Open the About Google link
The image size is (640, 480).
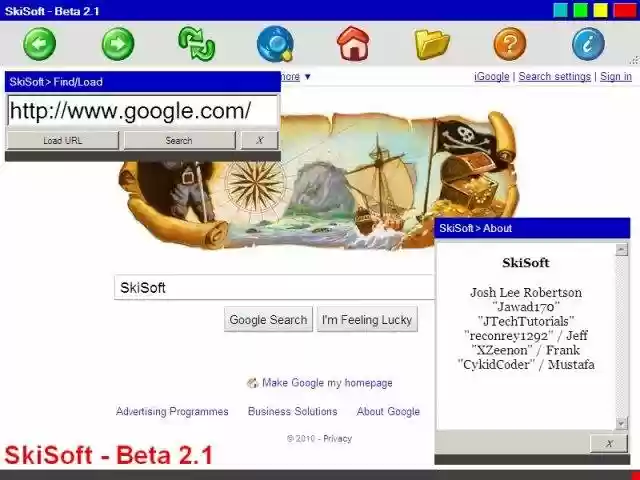388,411
